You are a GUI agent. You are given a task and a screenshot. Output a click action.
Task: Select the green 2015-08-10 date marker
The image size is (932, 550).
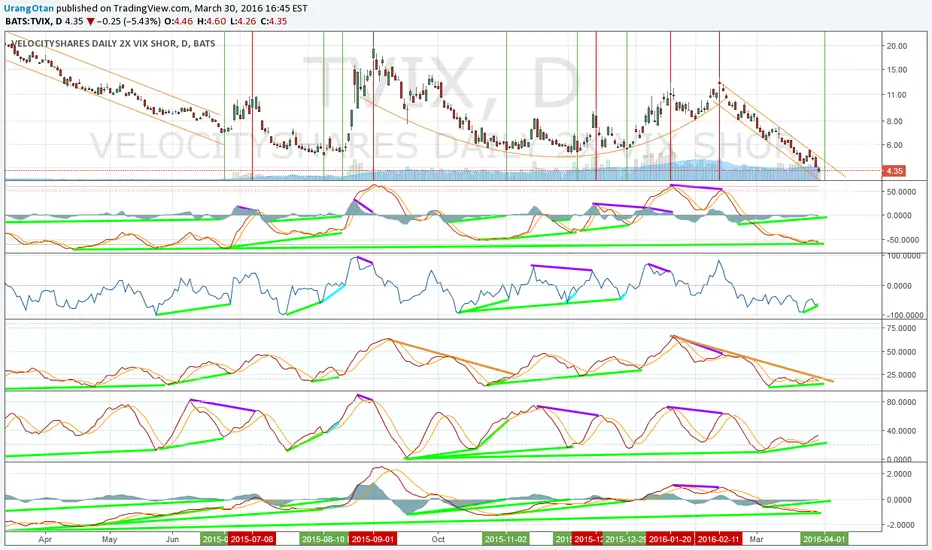(323, 539)
